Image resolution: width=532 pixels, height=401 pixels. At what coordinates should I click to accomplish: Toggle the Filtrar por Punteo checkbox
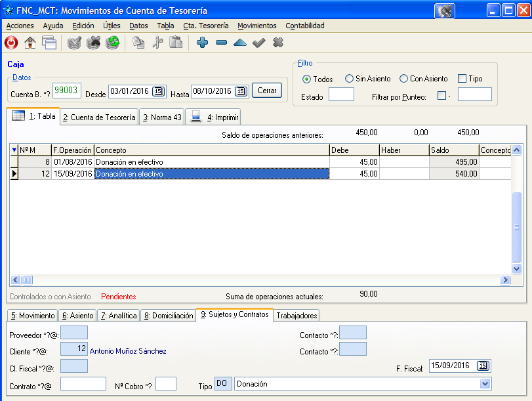[x=441, y=95]
